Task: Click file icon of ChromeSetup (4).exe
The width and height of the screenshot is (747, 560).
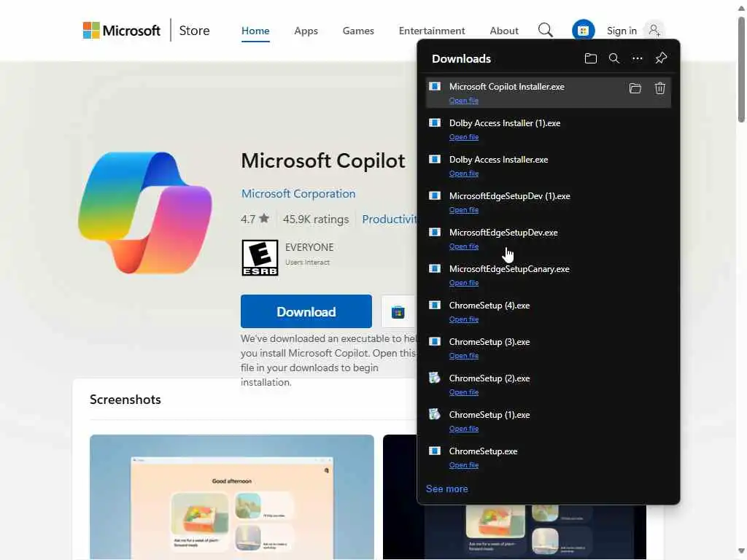Action: (435, 305)
